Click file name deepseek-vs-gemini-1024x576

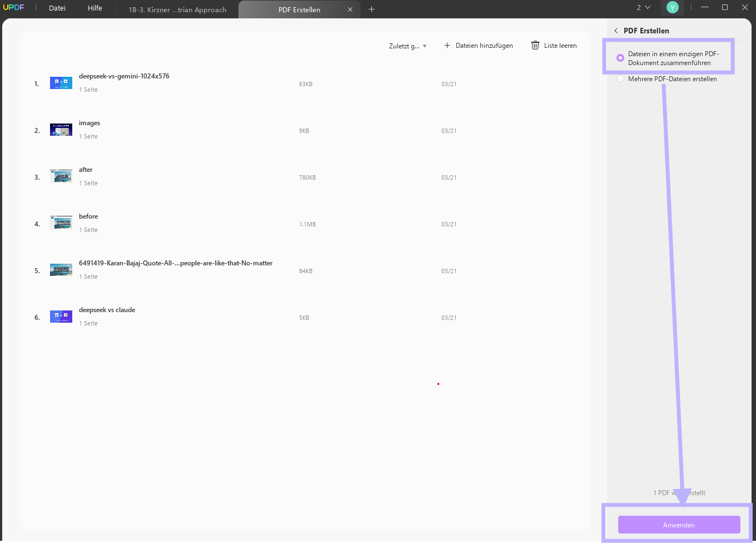[x=124, y=76]
